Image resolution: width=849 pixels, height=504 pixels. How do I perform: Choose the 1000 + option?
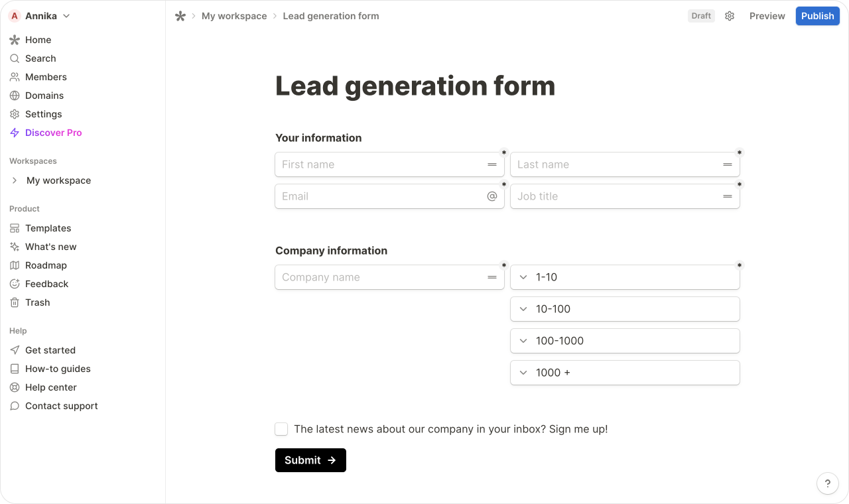coord(625,373)
